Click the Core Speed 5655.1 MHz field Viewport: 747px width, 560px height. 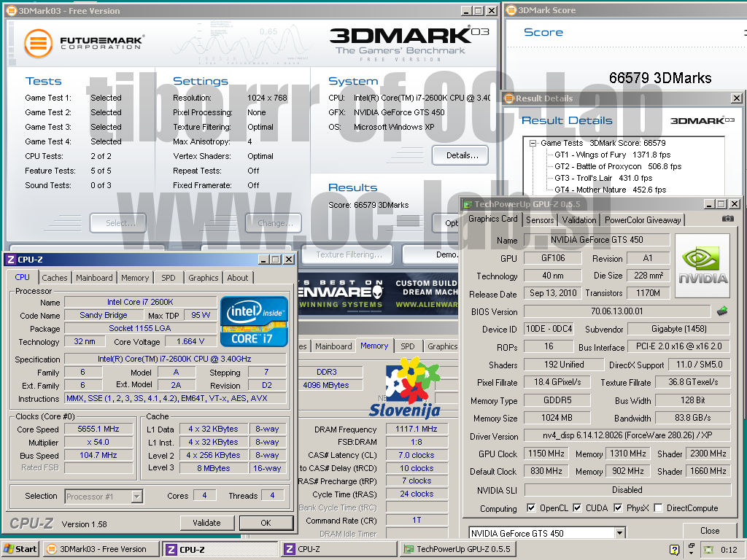[98, 429]
